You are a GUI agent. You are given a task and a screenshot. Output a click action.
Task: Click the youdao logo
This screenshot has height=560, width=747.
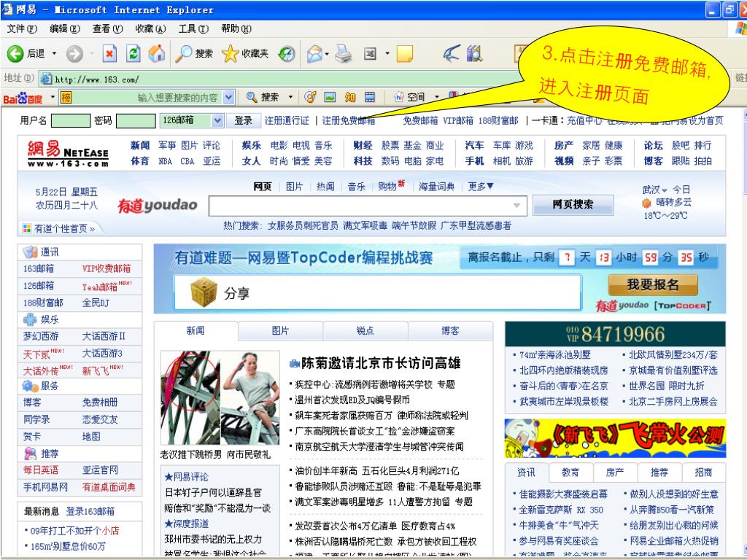158,205
